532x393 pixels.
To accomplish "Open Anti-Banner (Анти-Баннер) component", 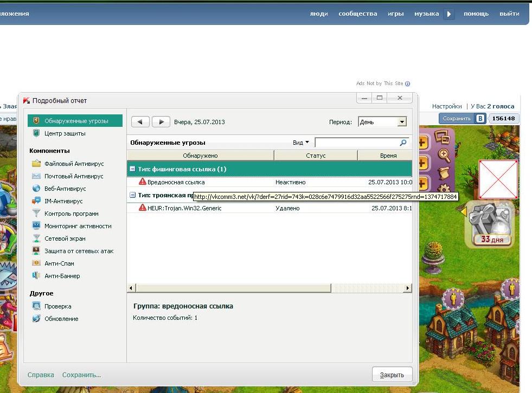I will [62, 276].
